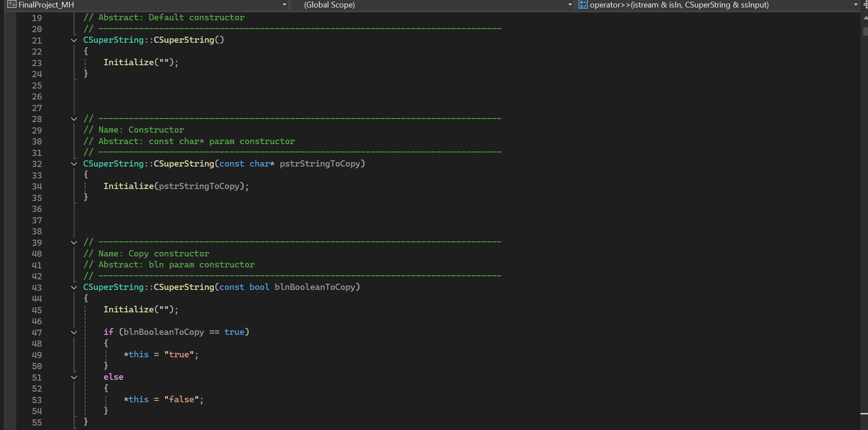Image resolution: width=868 pixels, height=430 pixels.
Task: Collapse the Name: Constructor comment region at line 28
Action: click(74, 119)
